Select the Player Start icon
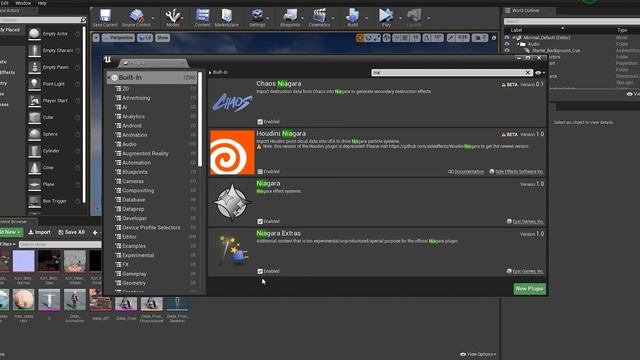The image size is (640, 360). tap(34, 100)
